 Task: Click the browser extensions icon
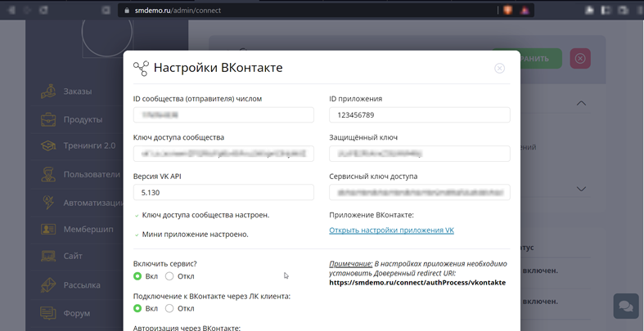pos(590,11)
